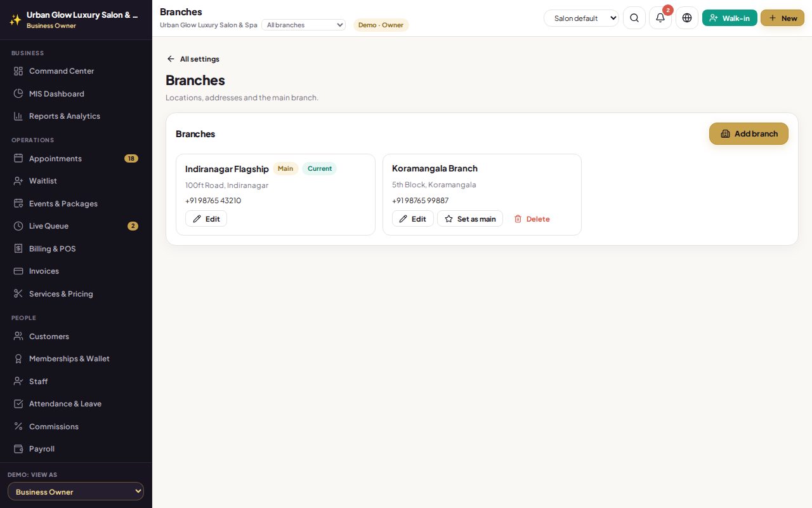Viewport: 812px width, 508px height.
Task: Click phone number +91 98765 99887
Action: coord(420,201)
